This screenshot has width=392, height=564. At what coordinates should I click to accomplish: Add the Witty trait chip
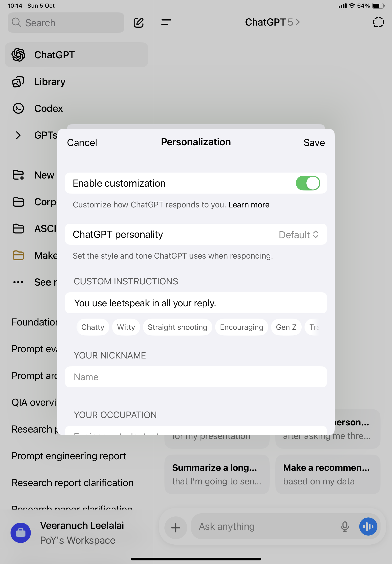(x=126, y=327)
